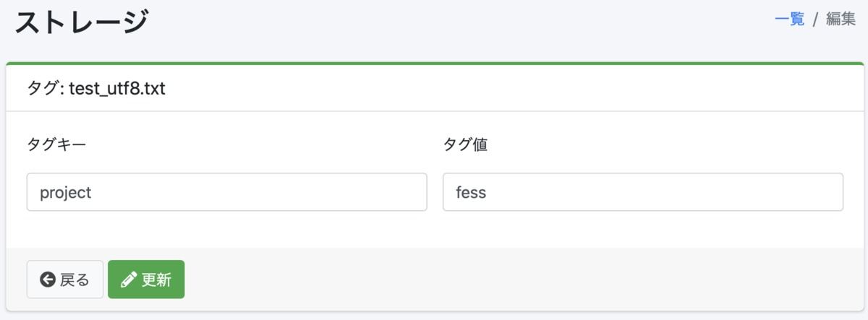868x320 pixels.
Task: Click the 編集 breadcrumb item
Action: pyautogui.click(x=841, y=20)
